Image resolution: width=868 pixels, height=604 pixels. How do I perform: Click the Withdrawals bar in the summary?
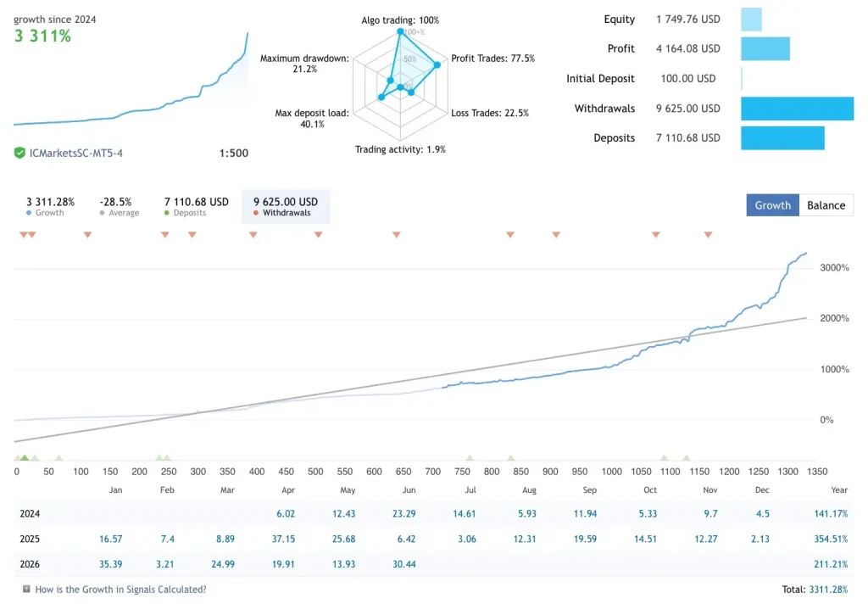[x=797, y=109]
